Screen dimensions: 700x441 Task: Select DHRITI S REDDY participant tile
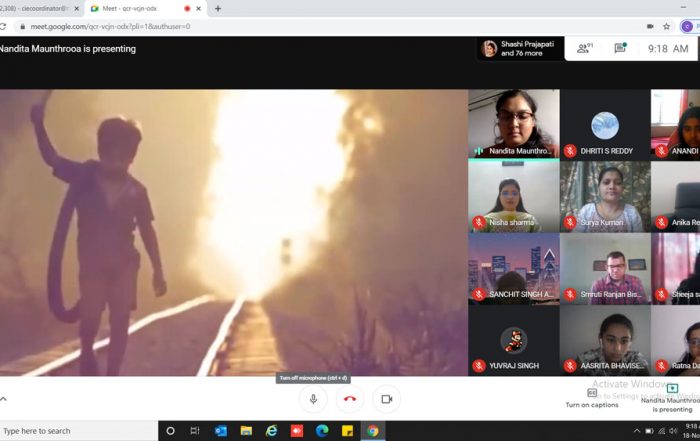click(605, 125)
